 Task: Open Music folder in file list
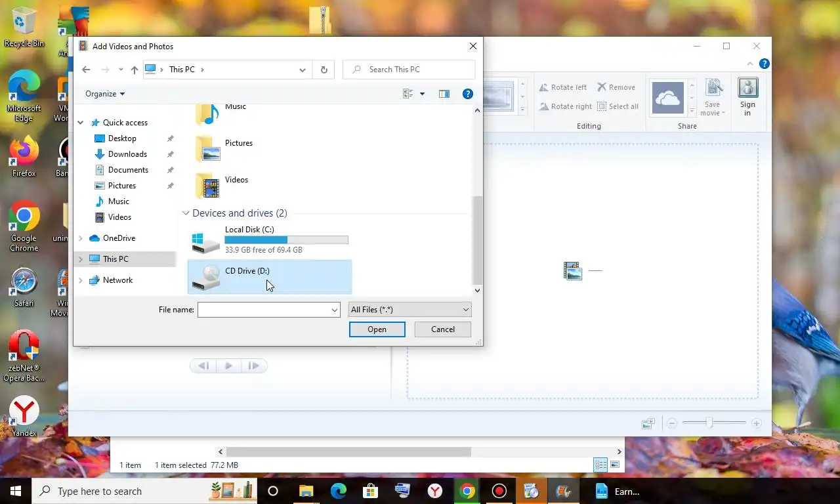pyautogui.click(x=222, y=114)
